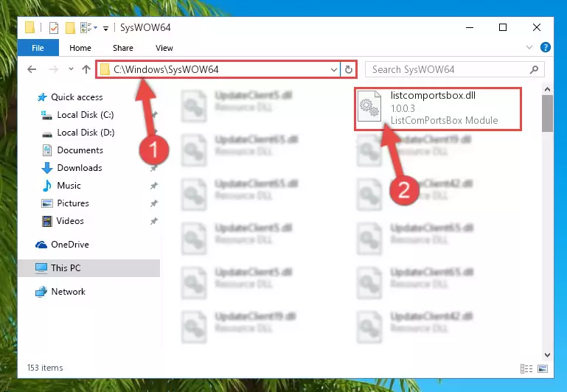
Task: Open Videos in the sidebar
Action: [70, 221]
